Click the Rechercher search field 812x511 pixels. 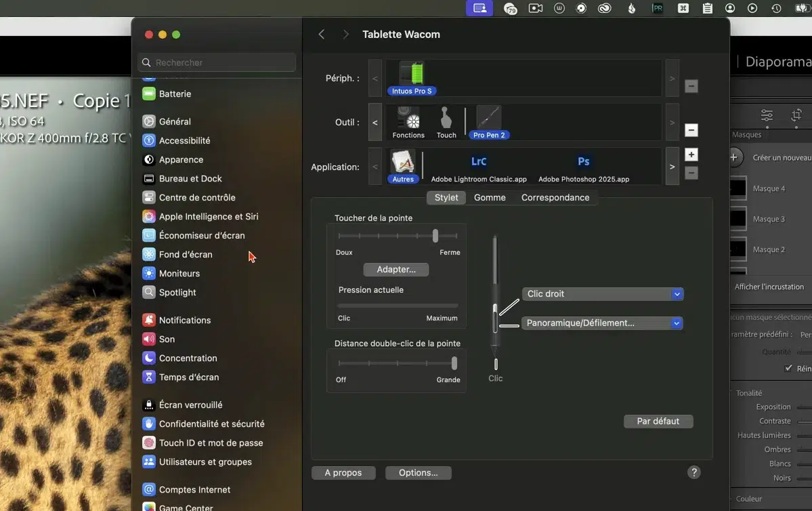[x=217, y=63]
